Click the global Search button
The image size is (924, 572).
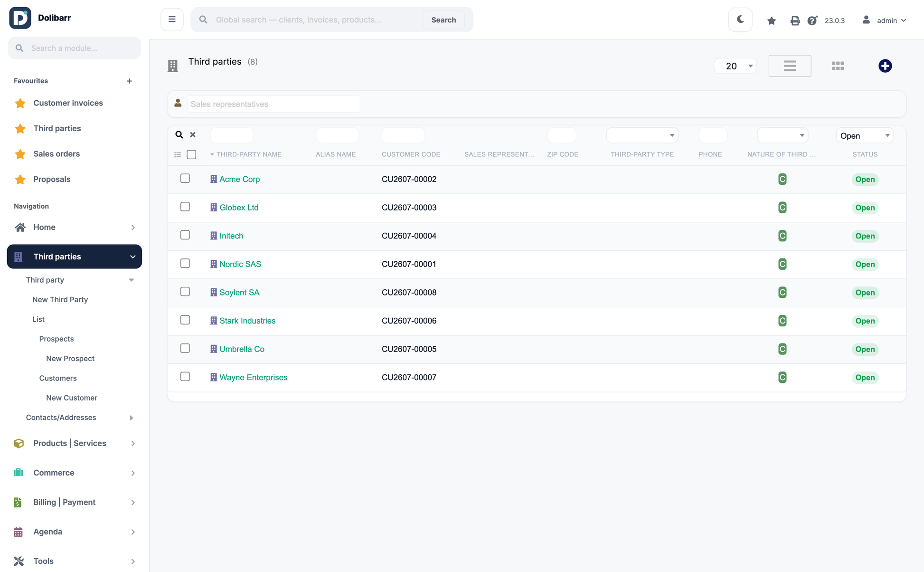click(443, 20)
